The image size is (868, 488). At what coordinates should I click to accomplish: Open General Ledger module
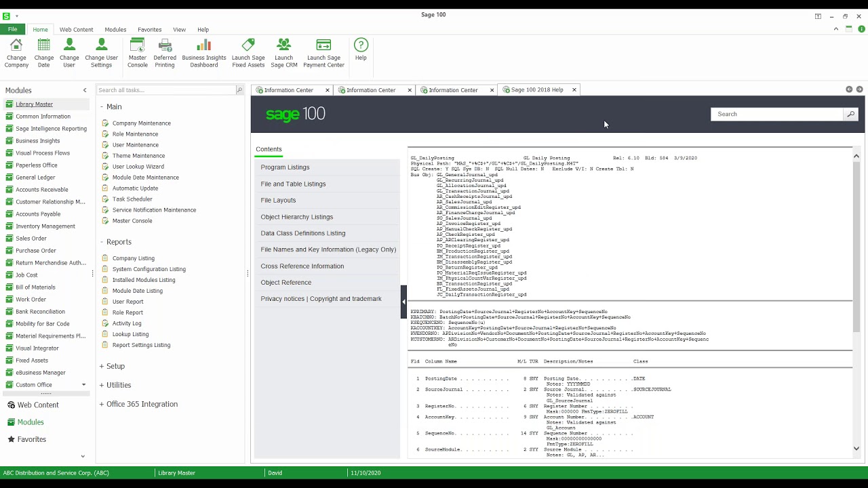pyautogui.click(x=35, y=178)
